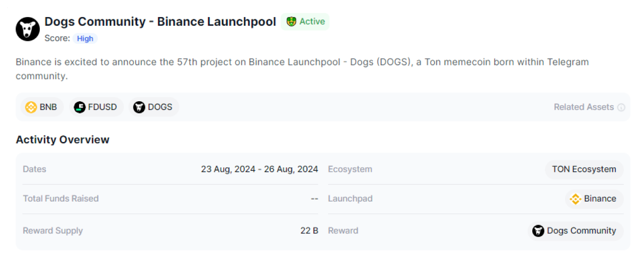This screenshot has height=266, width=644.
Task: Select the FDUSD asset label
Action: coord(103,107)
